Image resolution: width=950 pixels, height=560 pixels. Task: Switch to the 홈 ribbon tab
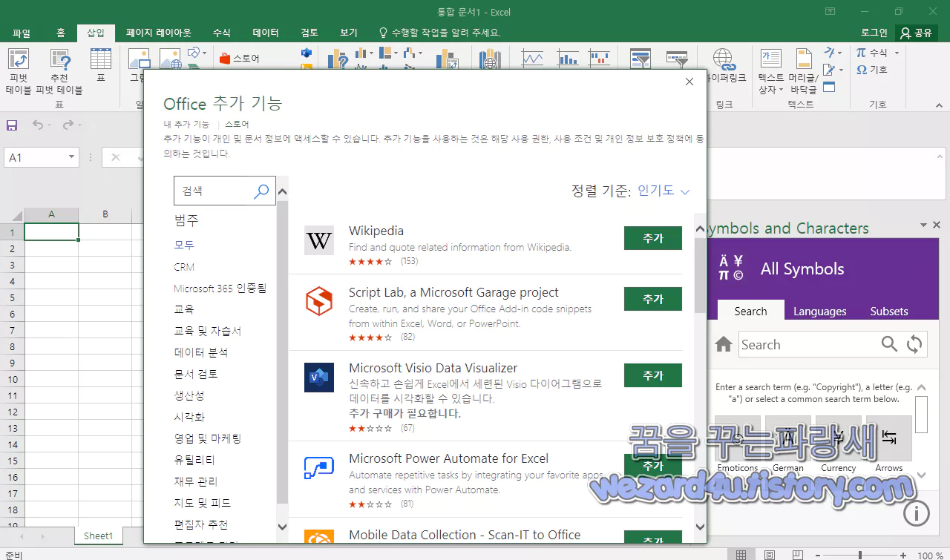61,33
